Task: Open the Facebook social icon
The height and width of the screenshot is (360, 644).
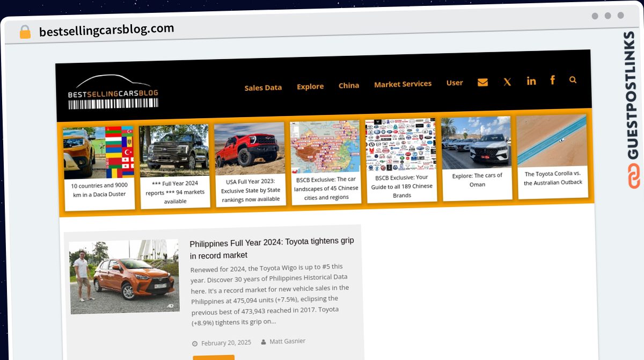Action: click(x=552, y=80)
